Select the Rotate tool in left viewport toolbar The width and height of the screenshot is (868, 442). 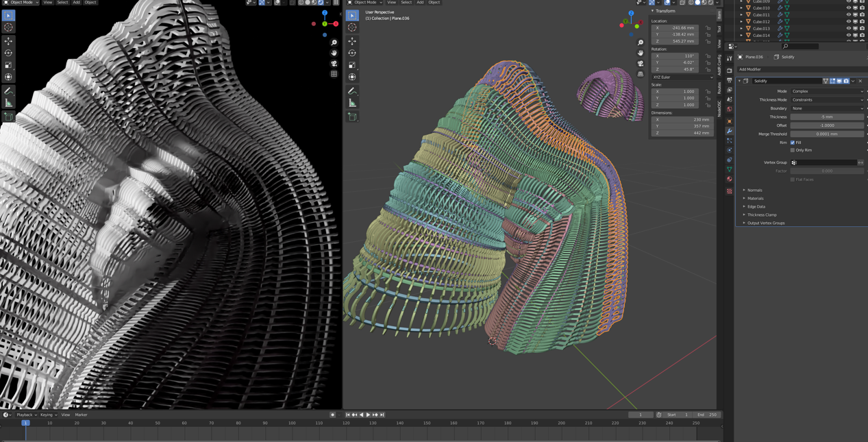(8, 53)
